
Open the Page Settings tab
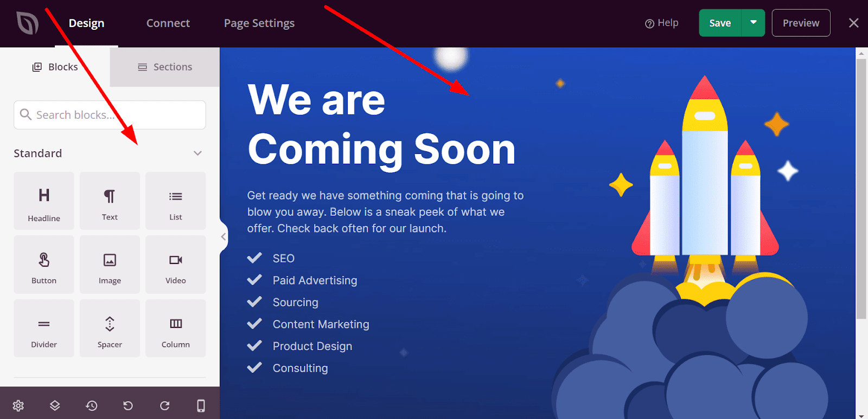[259, 23]
